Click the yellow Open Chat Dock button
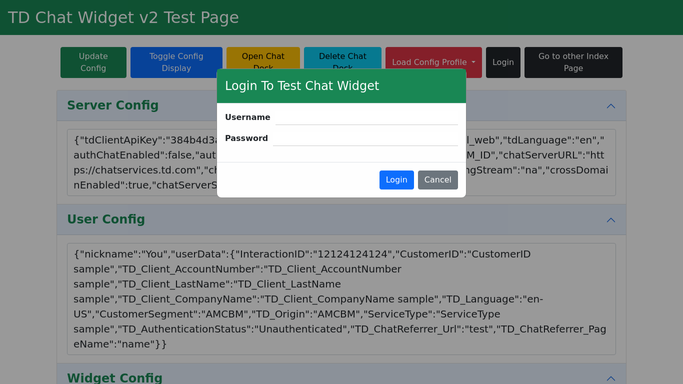Viewport: 683px width, 384px height. click(x=263, y=58)
